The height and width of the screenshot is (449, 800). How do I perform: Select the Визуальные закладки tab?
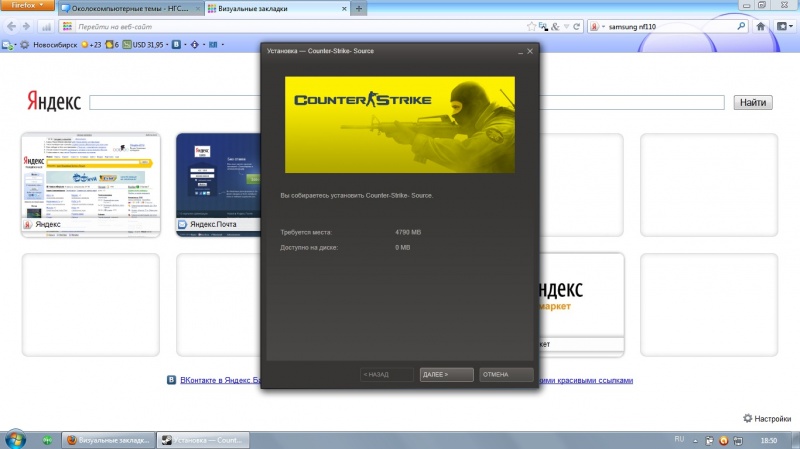272,8
